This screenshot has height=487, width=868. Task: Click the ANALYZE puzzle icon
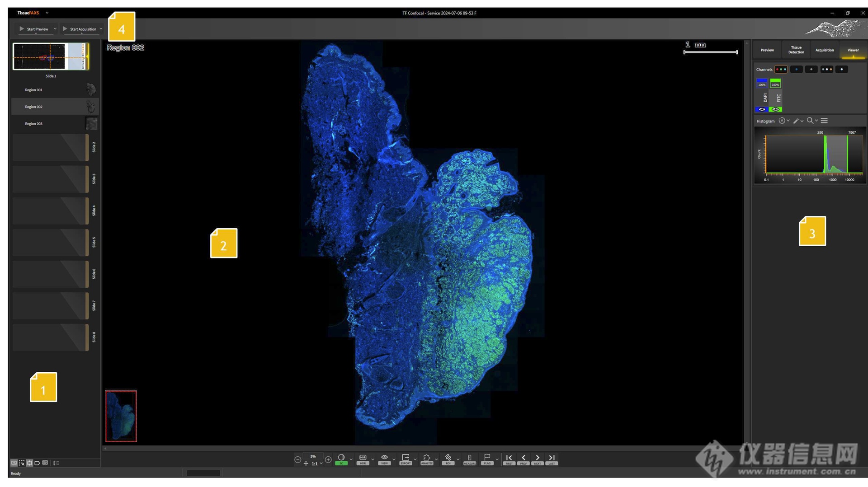pos(427,459)
